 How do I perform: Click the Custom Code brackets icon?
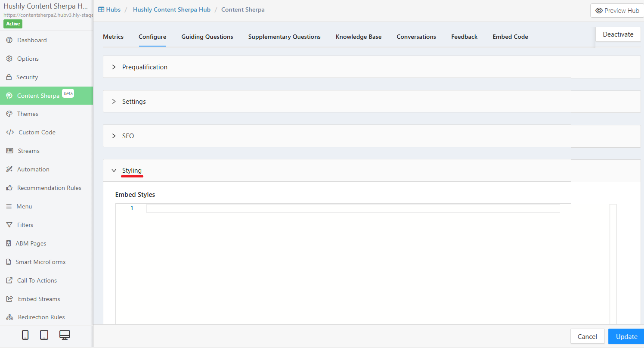point(10,132)
